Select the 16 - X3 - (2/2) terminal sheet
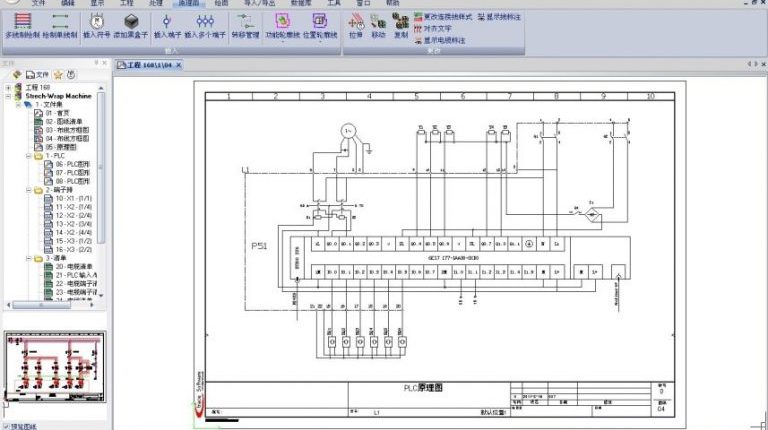The width and height of the screenshot is (768, 430). (73, 249)
